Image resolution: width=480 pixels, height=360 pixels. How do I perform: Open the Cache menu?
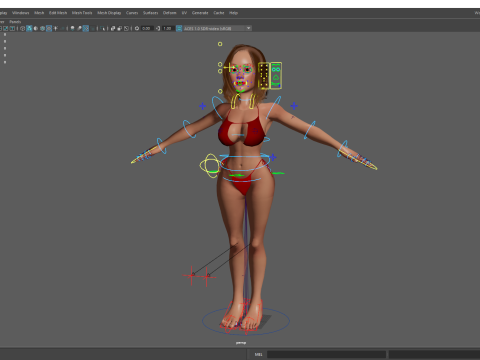(x=219, y=13)
